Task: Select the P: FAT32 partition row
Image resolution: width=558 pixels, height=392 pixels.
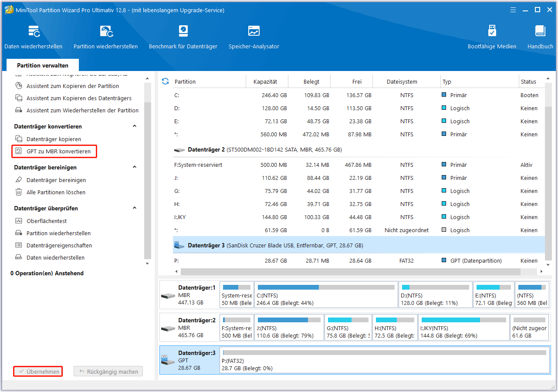Action: tap(359, 260)
